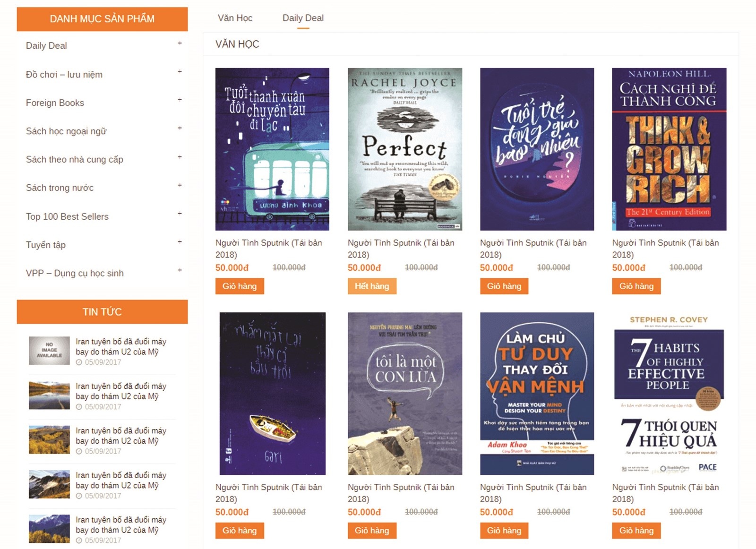Open the Tuổi trẻ đáng giá bao nhiêu cover

[x=537, y=149]
